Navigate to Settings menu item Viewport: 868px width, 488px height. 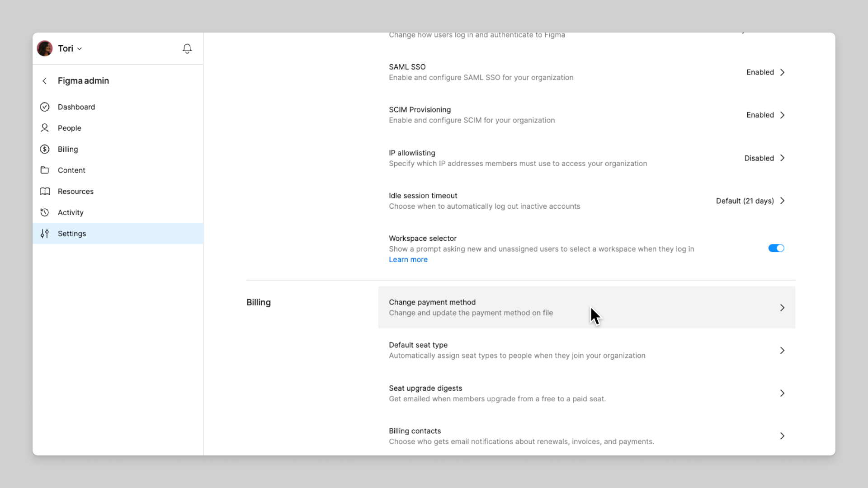(x=71, y=233)
